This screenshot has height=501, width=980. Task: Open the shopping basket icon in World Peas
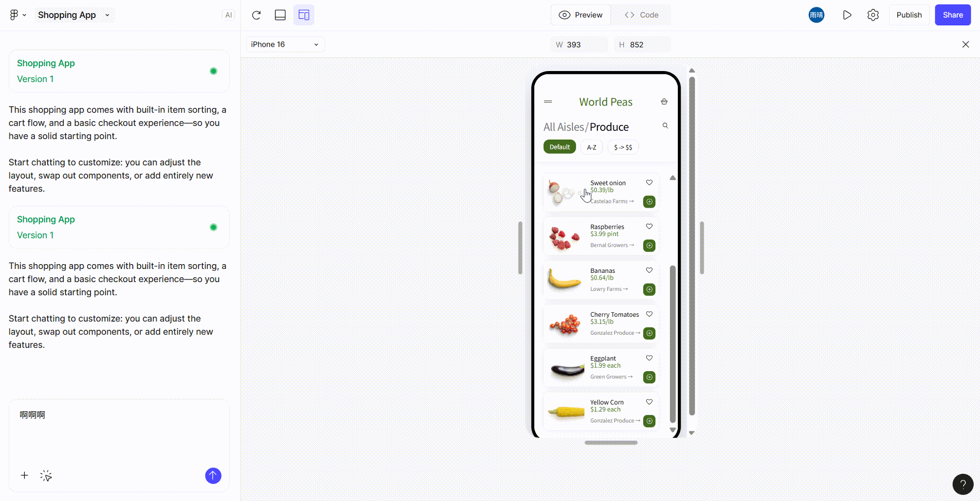tap(664, 102)
